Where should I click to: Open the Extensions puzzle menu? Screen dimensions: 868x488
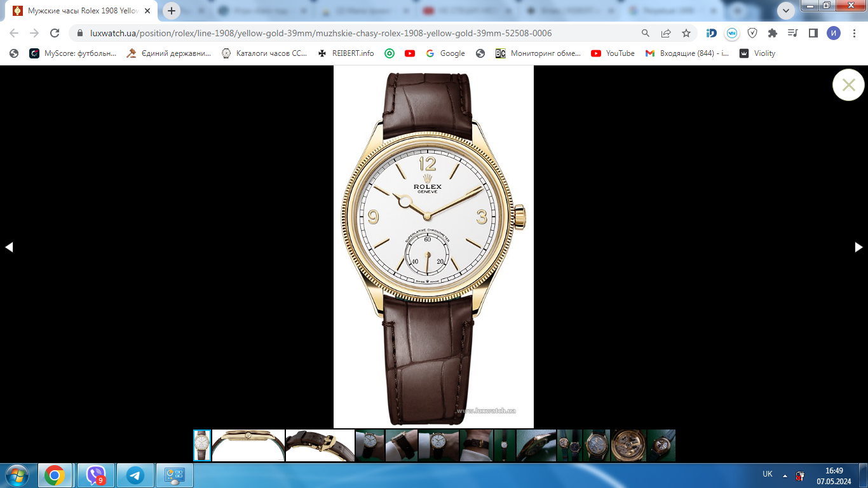[773, 33]
